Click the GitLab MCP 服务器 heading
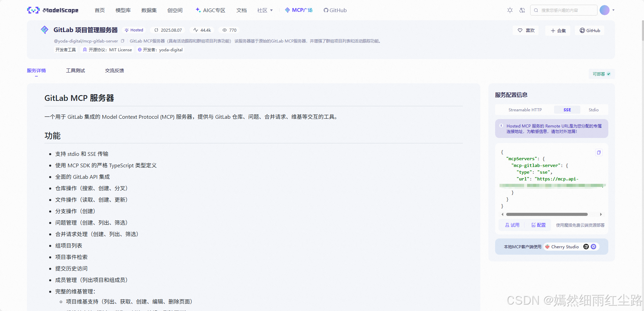Screen dimensions: 644x311 click(x=79, y=98)
